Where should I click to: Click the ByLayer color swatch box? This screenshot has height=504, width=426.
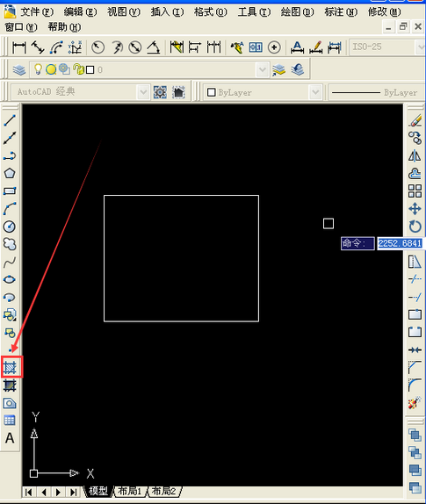pos(211,92)
